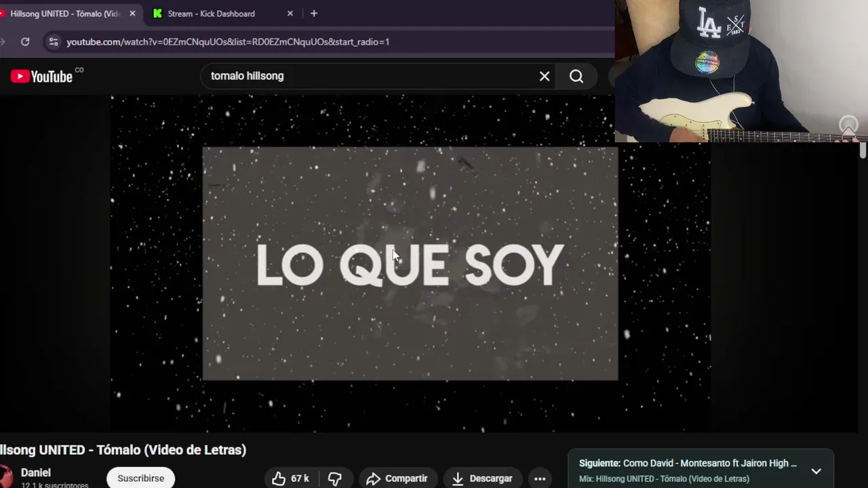Open a new browser tab
The width and height of the screenshot is (868, 488).
(313, 14)
